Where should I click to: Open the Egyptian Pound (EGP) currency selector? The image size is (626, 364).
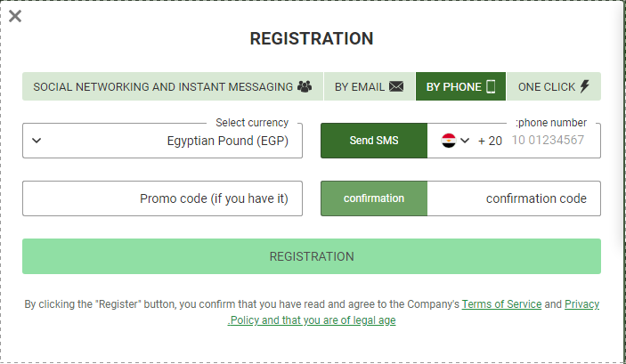162,141
